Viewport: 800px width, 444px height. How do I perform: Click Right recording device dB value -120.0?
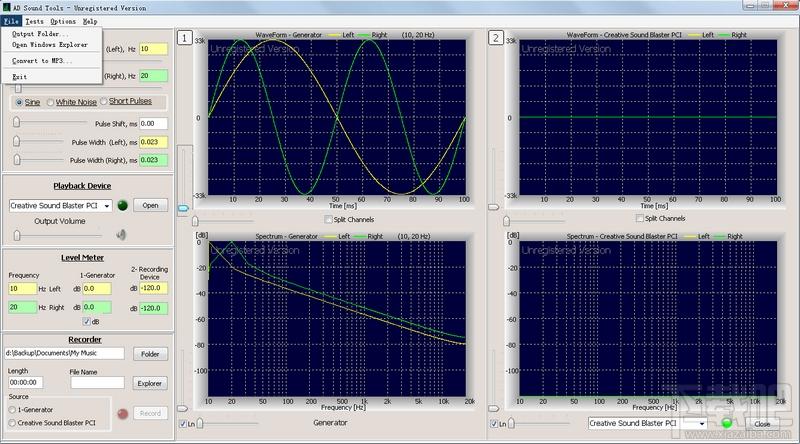(153, 308)
